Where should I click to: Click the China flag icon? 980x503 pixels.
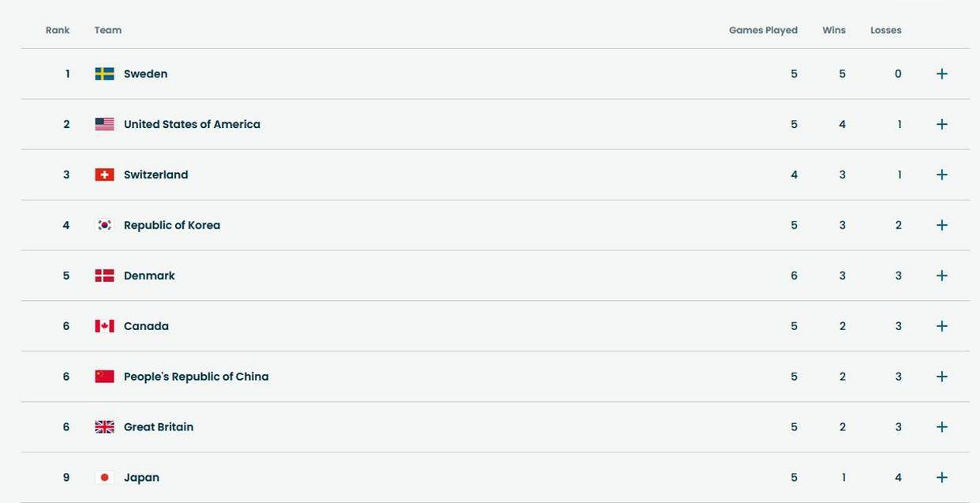pos(104,377)
